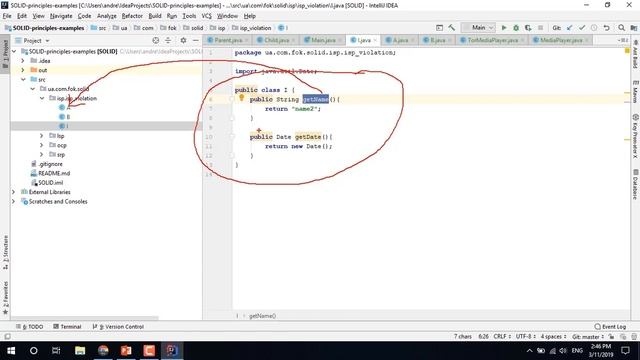Open Windows notification center icon

[625, 351]
